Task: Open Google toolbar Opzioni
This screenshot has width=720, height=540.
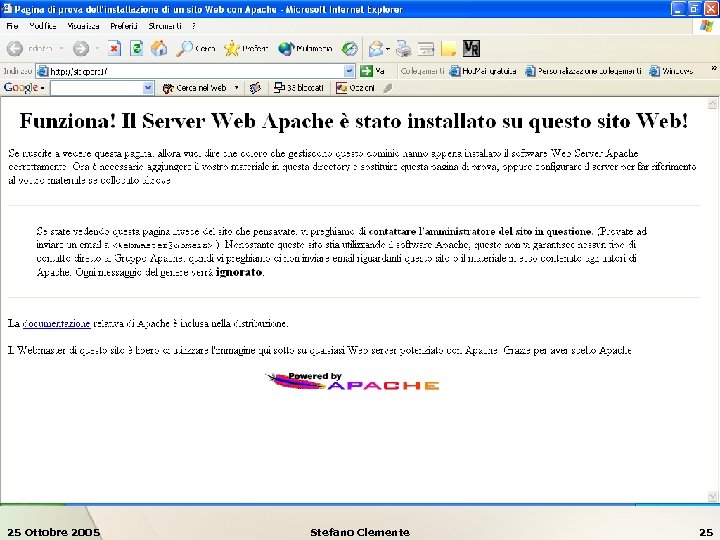Action: pyautogui.click(x=355, y=88)
